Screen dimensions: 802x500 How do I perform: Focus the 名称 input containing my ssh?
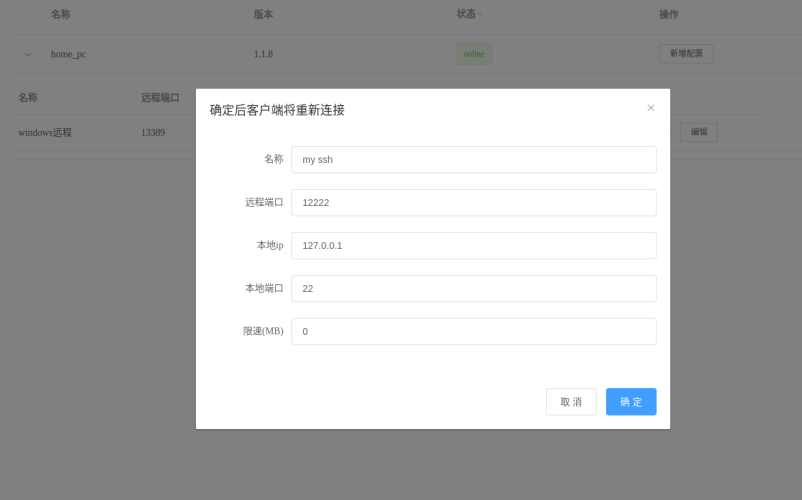point(474,160)
